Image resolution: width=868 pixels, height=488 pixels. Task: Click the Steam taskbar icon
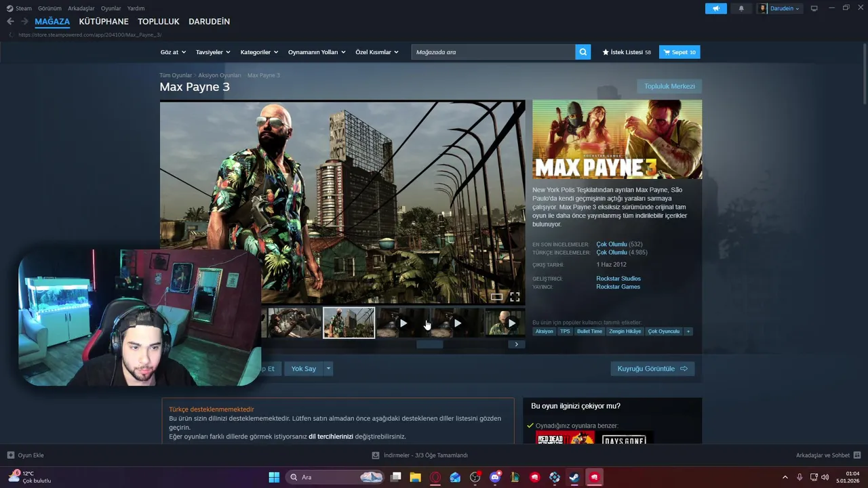pos(574,477)
